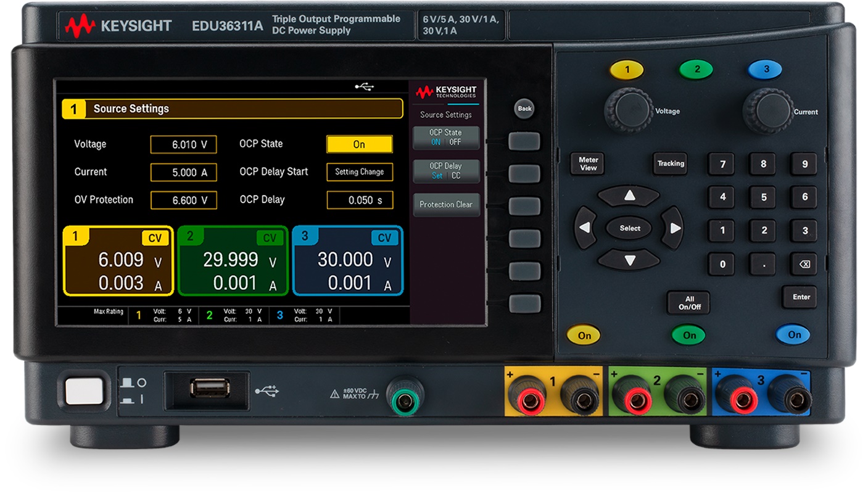Toggle the OCP State On field
The height and width of the screenshot is (496, 868).
(x=360, y=144)
